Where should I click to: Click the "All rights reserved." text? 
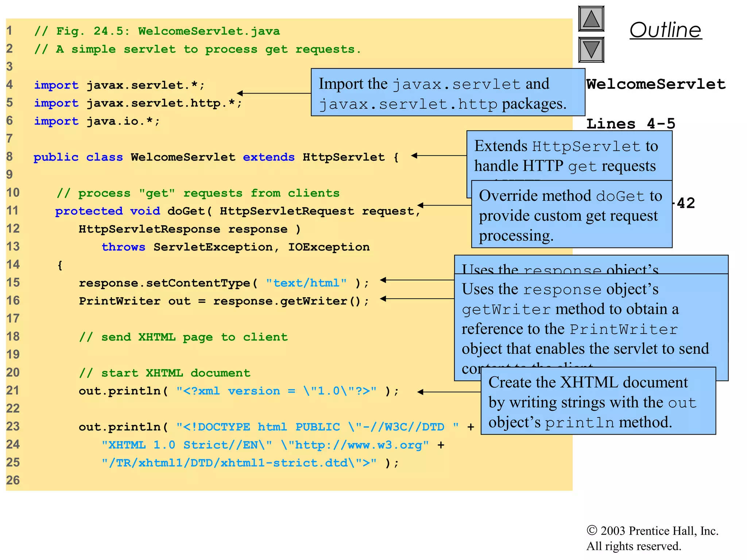[x=634, y=546]
